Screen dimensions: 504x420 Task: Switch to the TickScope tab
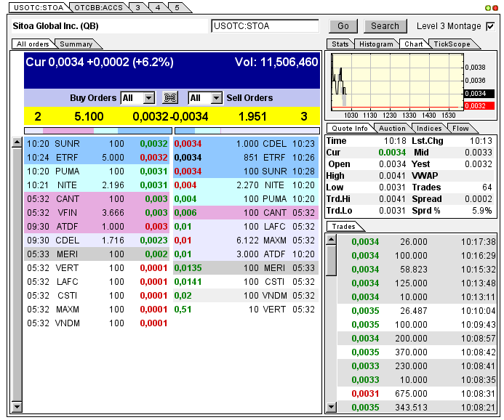tap(452, 44)
